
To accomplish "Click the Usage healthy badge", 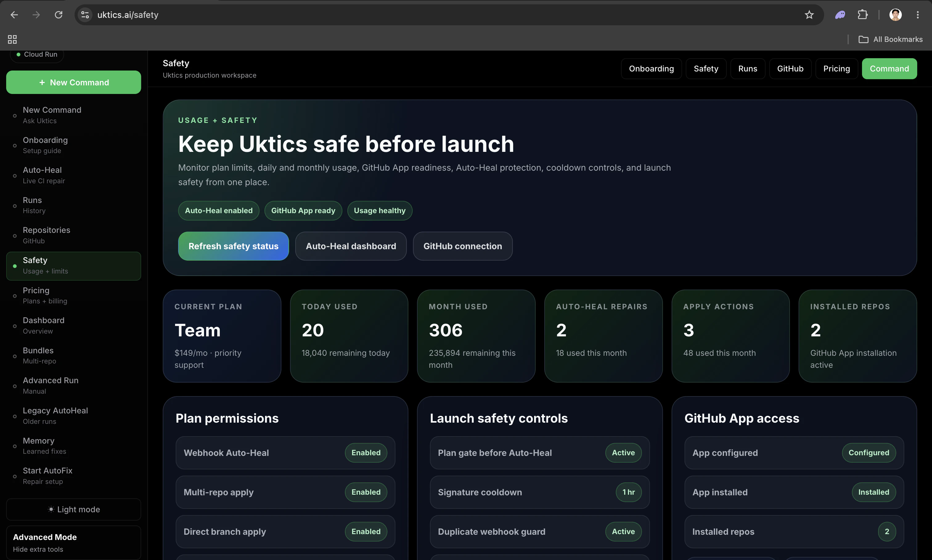I will tap(379, 211).
